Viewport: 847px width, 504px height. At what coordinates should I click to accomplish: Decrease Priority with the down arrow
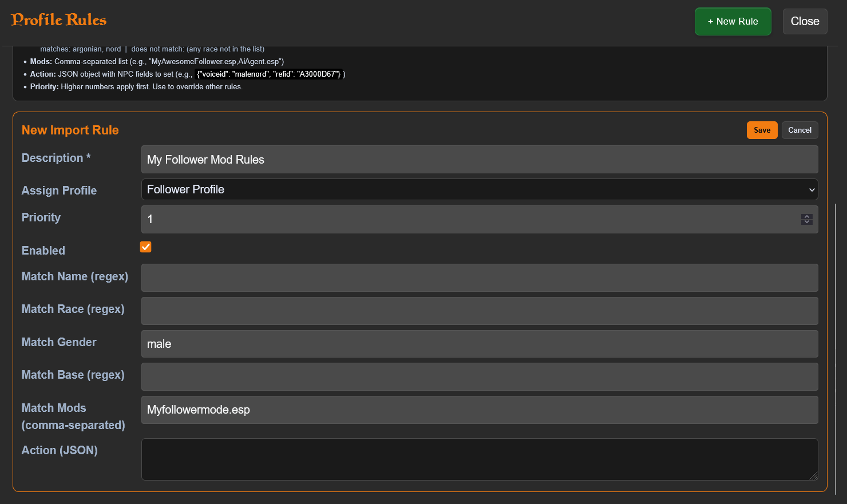pyautogui.click(x=807, y=222)
